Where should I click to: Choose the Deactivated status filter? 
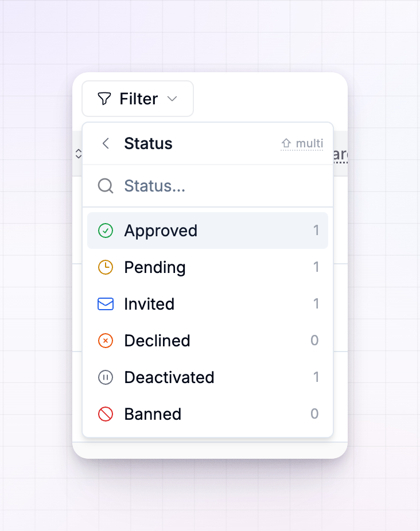pos(208,377)
